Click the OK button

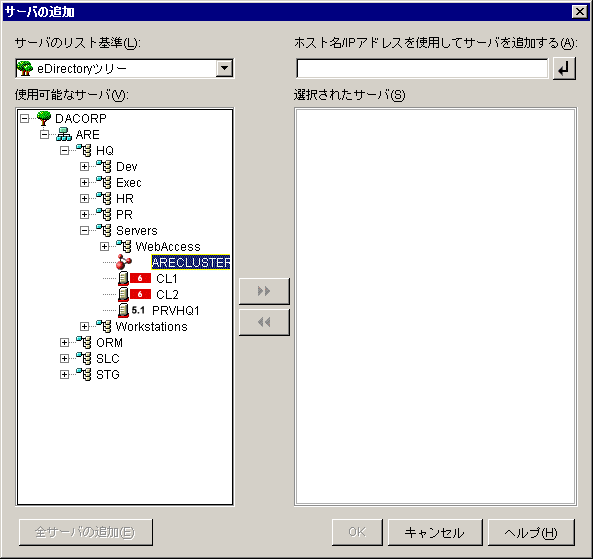coord(357,532)
